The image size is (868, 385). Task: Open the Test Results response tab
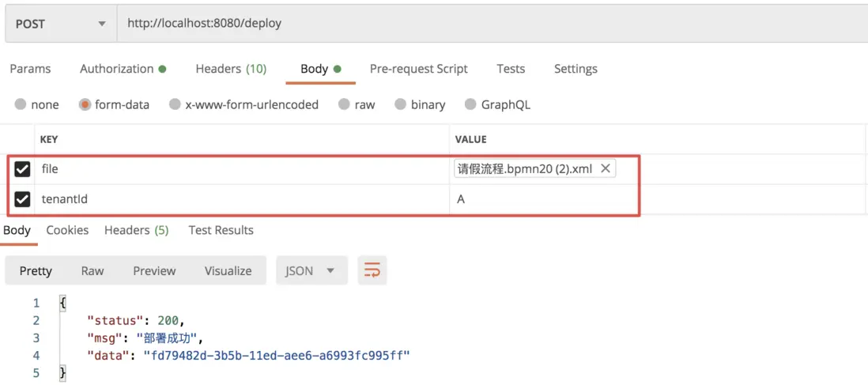[221, 230]
